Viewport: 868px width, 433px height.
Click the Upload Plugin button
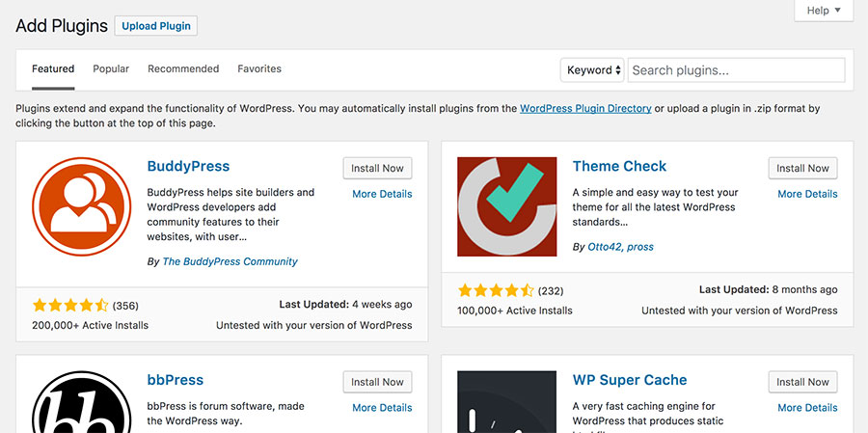tap(156, 26)
